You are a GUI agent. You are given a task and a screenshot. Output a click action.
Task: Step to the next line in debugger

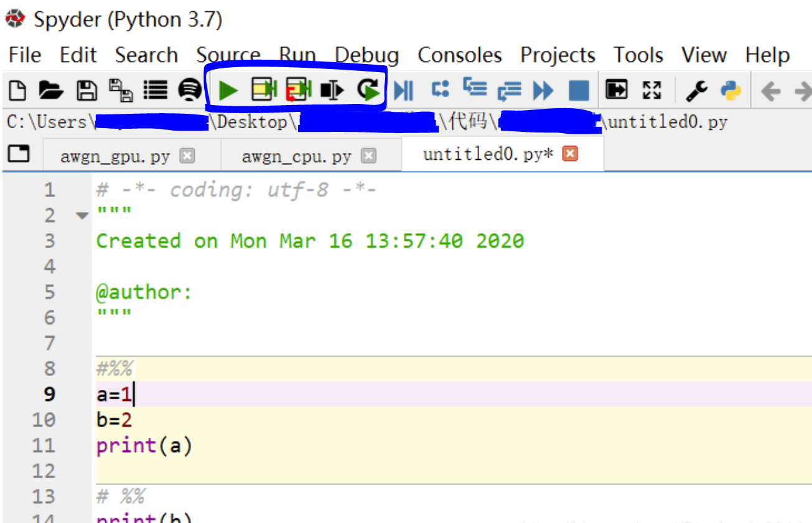[441, 90]
